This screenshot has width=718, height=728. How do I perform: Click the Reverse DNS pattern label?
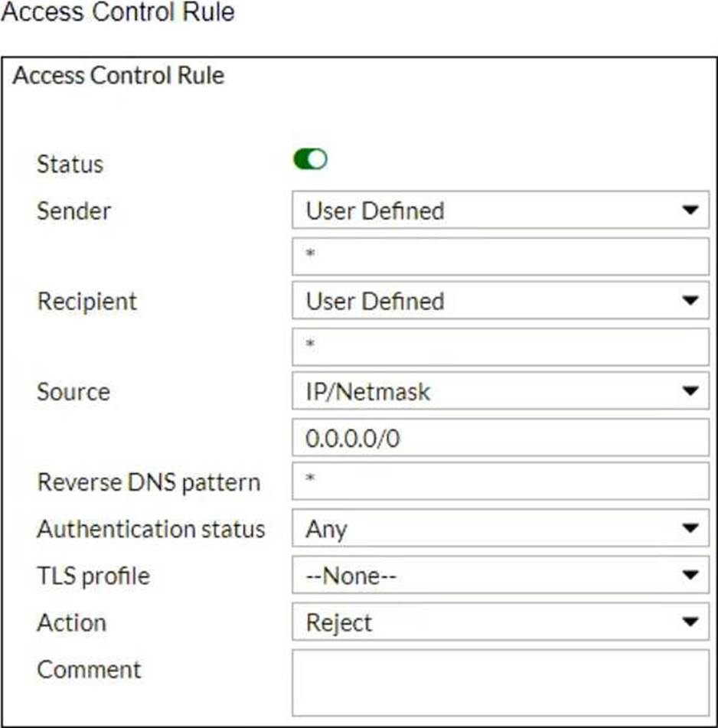[x=148, y=483]
